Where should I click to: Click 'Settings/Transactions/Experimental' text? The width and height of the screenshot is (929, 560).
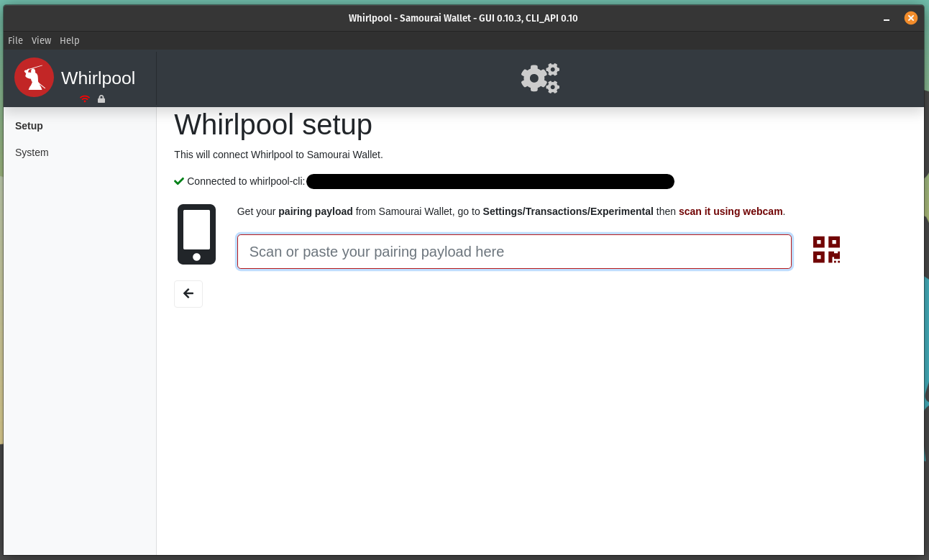click(568, 211)
